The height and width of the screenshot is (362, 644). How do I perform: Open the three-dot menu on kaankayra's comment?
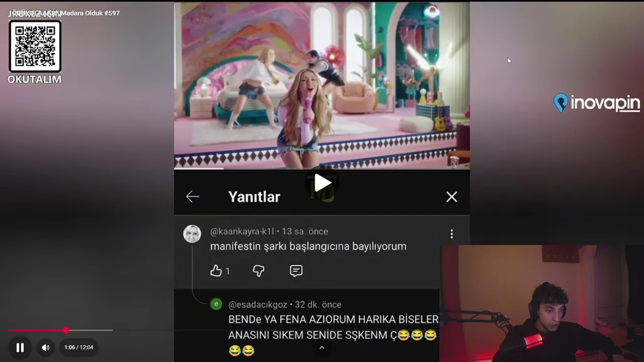click(452, 234)
